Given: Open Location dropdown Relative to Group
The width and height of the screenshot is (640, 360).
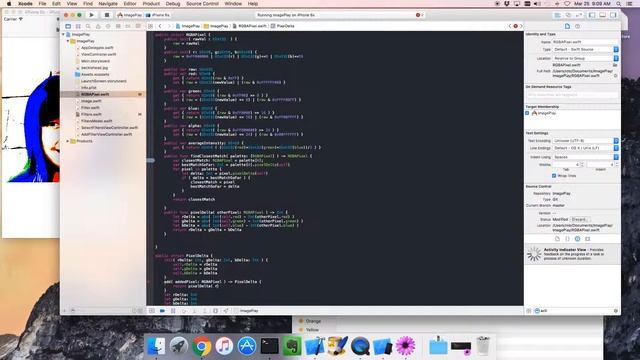Looking at the screenshot, I should click(585, 58).
